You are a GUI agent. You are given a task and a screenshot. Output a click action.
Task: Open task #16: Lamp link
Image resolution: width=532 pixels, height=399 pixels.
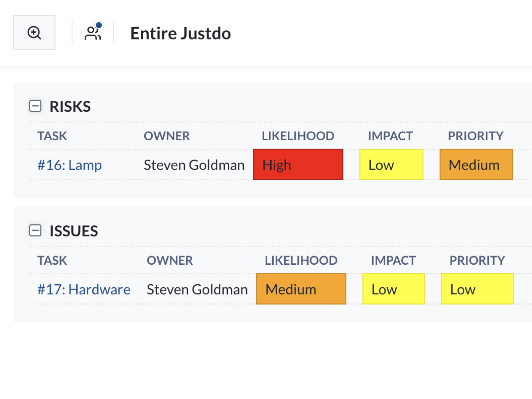(x=69, y=165)
